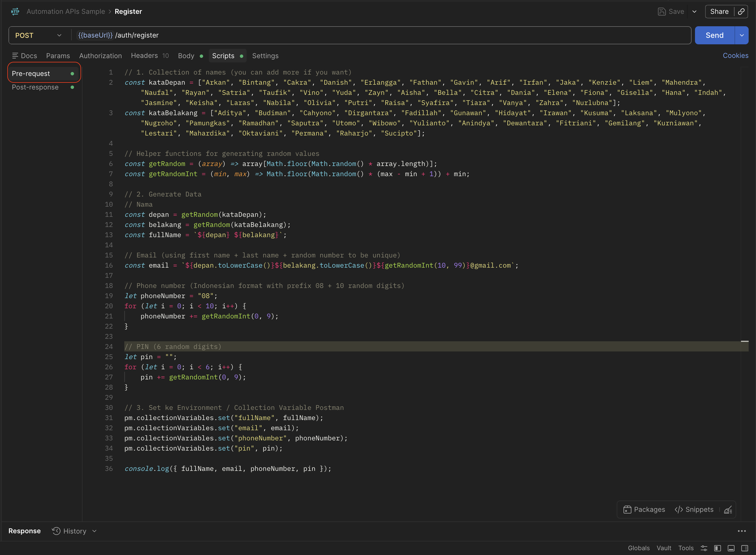Viewport: 756px width, 555px height.
Task: Click the {{baseUrl}} variable in URL
Action: [95, 35]
